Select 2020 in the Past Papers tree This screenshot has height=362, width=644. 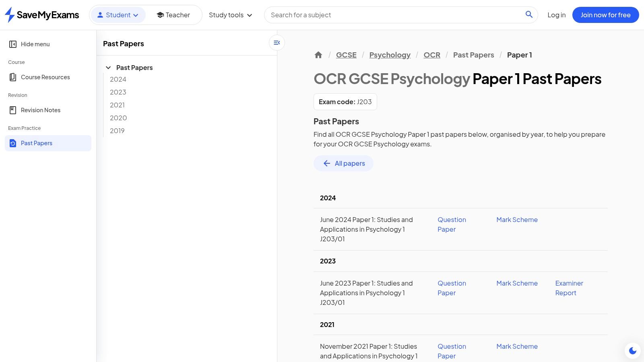point(118,118)
